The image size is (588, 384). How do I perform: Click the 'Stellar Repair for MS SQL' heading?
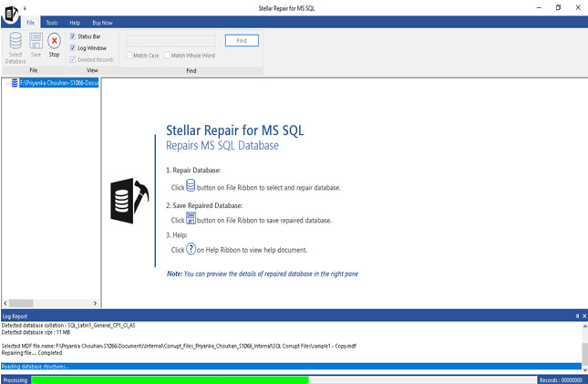[x=235, y=130]
